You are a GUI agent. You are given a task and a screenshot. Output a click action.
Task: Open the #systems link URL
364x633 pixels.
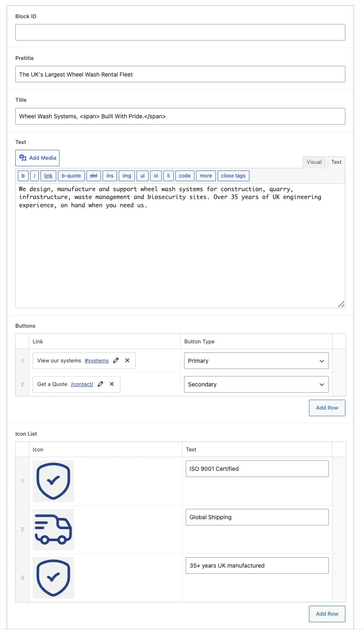pyautogui.click(x=96, y=361)
